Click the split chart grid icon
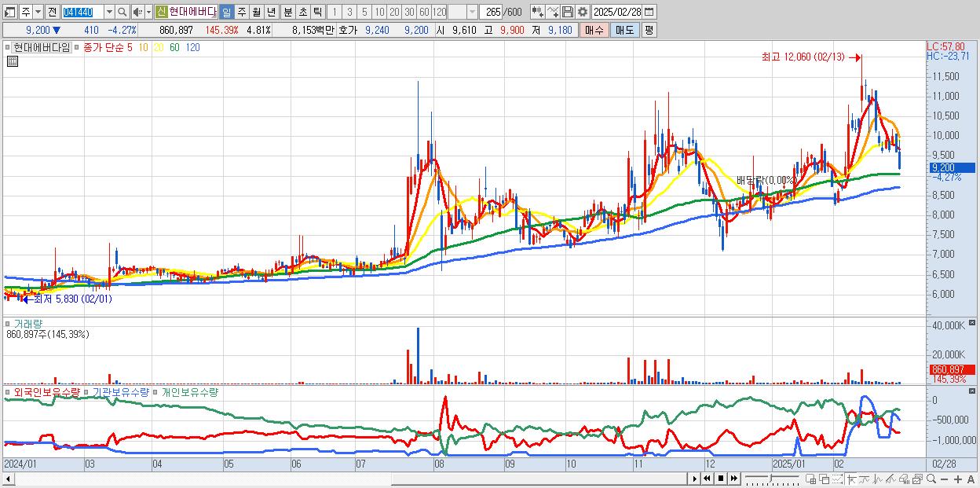Viewport: 980px width, 488px height. tap(810, 479)
